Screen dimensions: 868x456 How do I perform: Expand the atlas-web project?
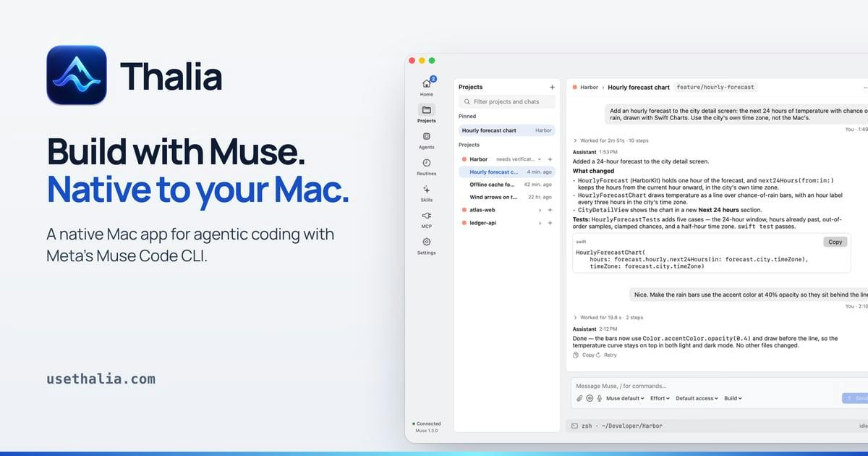pyautogui.click(x=540, y=210)
